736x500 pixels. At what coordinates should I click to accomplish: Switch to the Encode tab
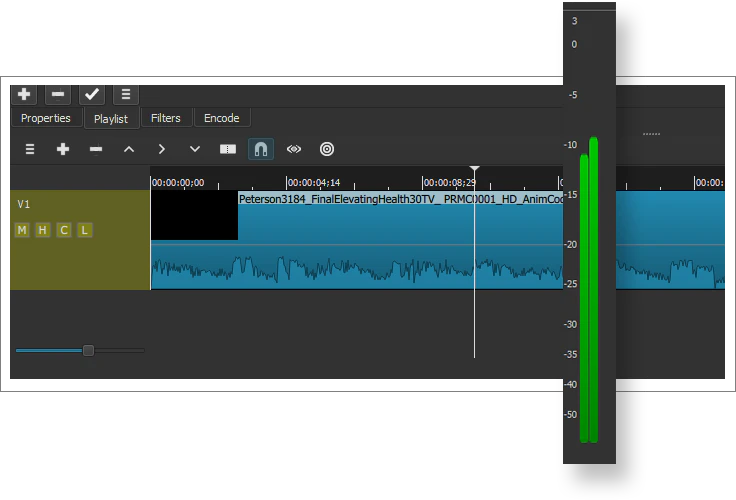[x=222, y=118]
